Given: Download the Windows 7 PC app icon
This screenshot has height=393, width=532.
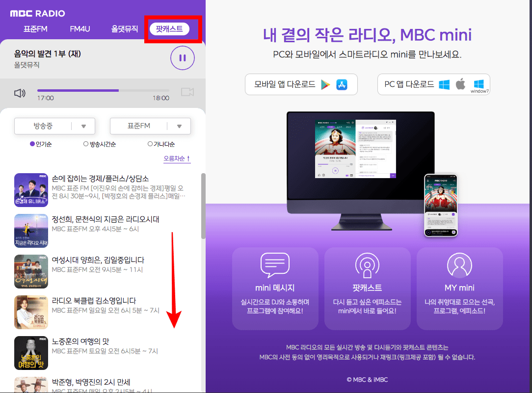Looking at the screenshot, I should (479, 86).
